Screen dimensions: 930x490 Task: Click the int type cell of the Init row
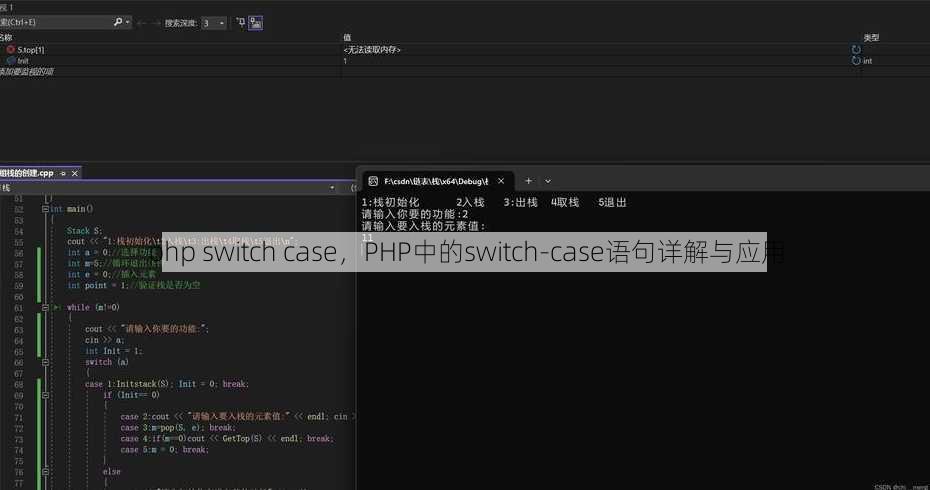(867, 61)
